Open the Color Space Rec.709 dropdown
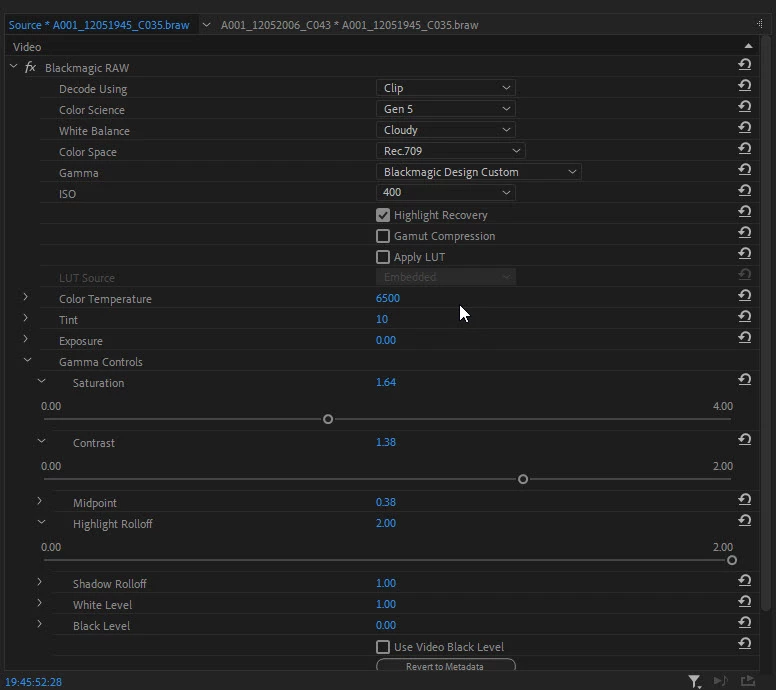776x690 pixels. [451, 150]
